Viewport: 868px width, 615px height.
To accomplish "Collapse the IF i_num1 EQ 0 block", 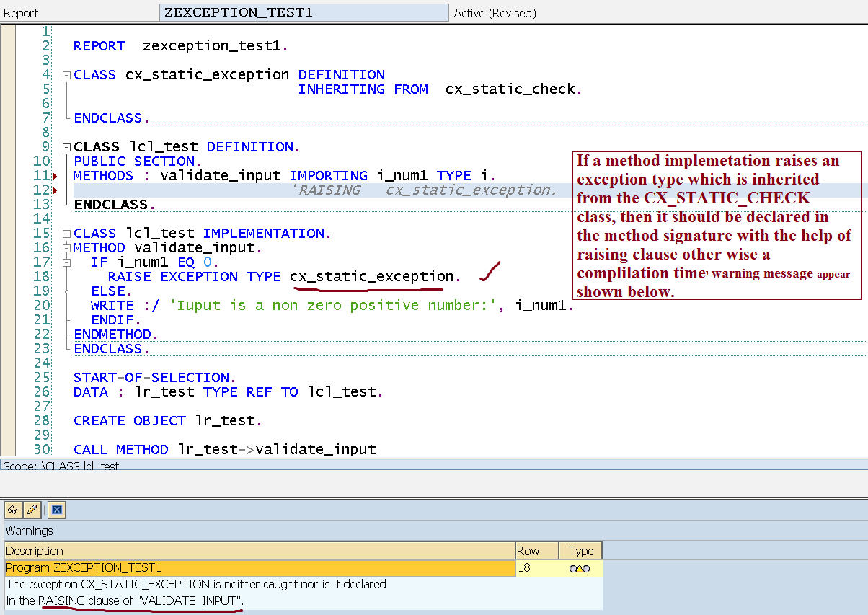I will [x=66, y=262].
